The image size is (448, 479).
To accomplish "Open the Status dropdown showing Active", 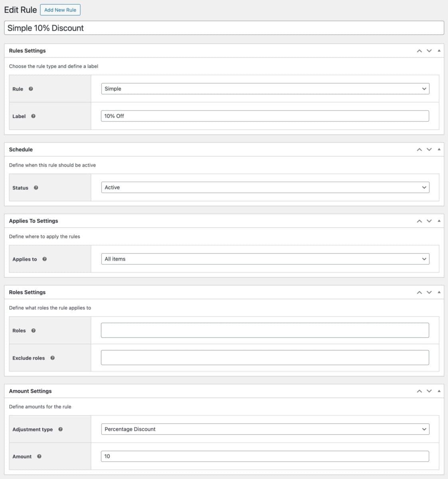I will [x=265, y=188].
